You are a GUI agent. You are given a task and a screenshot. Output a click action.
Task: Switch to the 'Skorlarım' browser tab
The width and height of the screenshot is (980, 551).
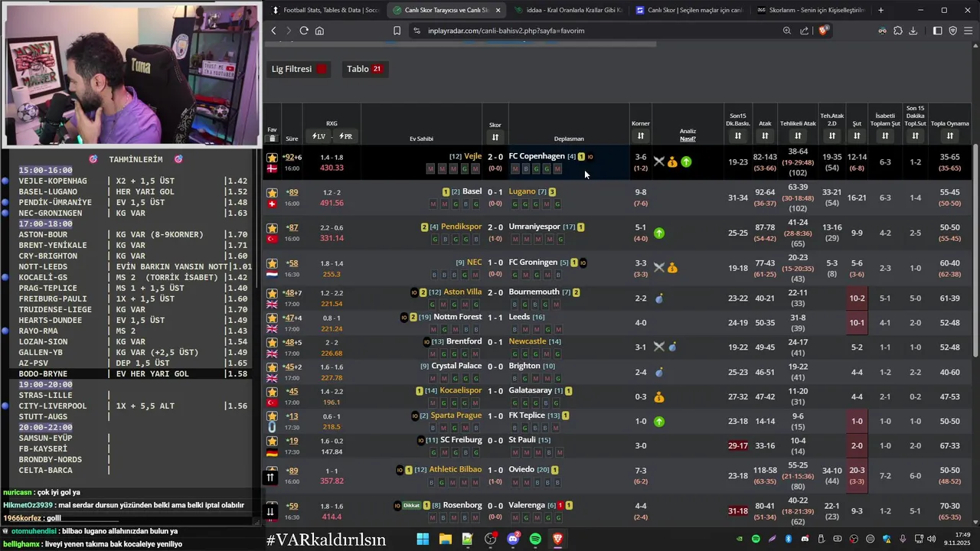click(809, 10)
